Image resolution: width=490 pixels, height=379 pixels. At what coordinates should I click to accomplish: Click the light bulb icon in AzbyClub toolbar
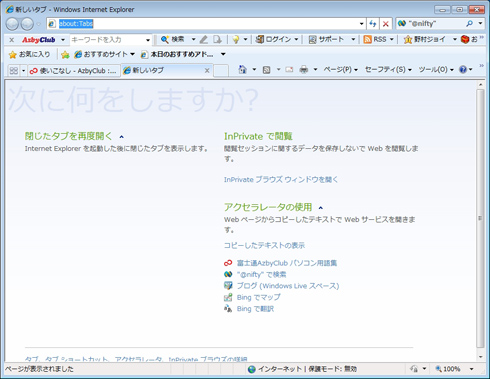[236, 40]
